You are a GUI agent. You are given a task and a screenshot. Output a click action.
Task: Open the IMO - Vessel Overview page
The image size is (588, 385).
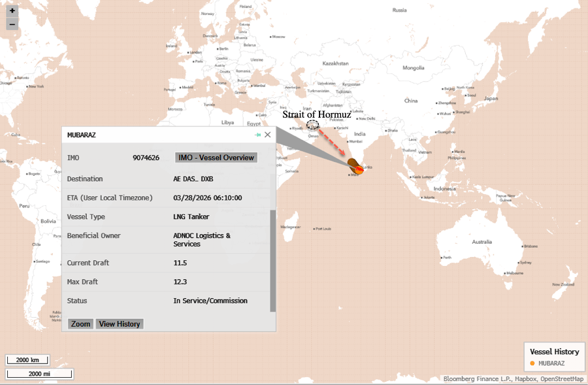(x=216, y=158)
